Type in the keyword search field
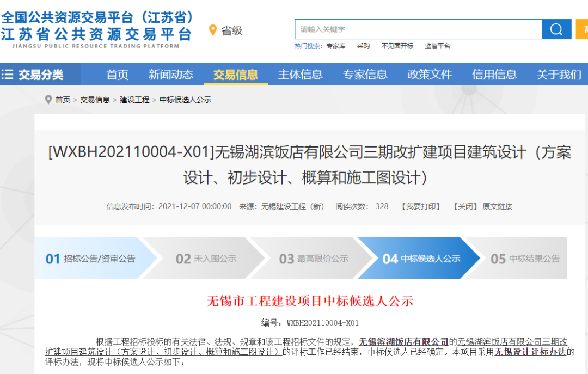588x374 pixels. (418, 29)
